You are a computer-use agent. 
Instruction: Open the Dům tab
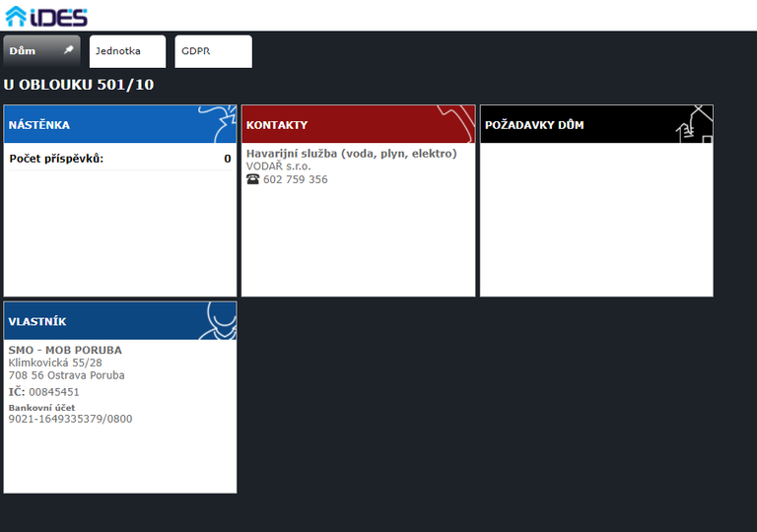coord(30,51)
